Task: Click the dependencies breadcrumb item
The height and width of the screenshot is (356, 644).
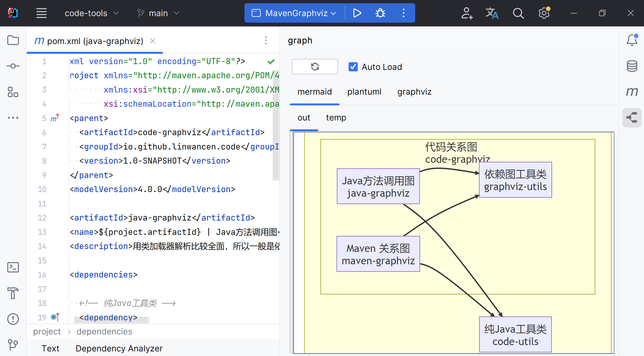Action: 104,332
